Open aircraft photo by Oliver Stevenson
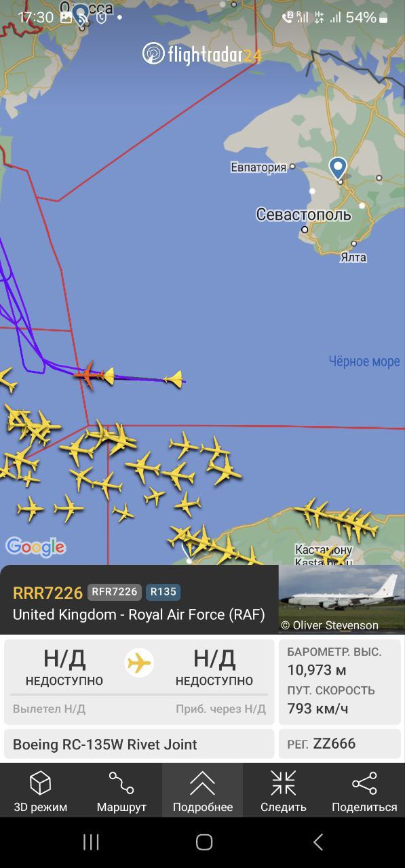Image resolution: width=405 pixels, height=868 pixels. click(342, 599)
